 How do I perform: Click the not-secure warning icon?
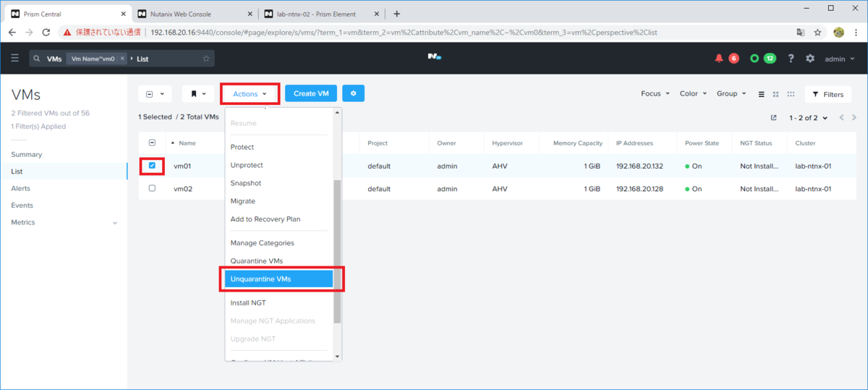(x=67, y=33)
